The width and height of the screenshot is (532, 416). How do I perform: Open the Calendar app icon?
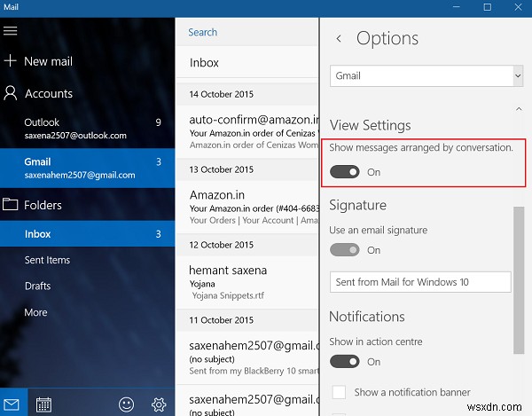pyautogui.click(x=43, y=404)
